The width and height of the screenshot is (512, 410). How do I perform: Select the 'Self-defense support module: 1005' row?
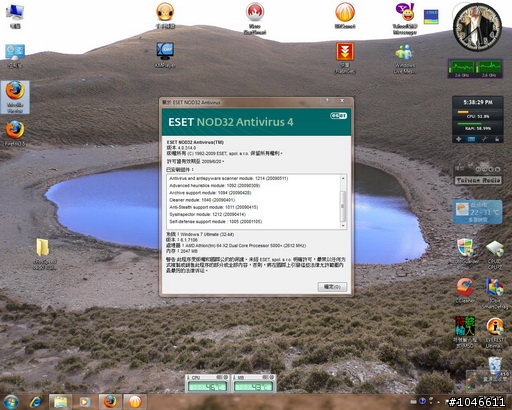click(x=215, y=222)
